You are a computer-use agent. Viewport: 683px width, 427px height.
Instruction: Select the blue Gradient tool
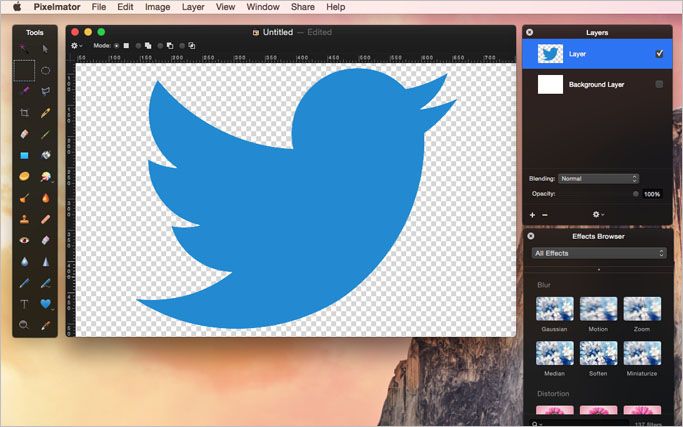tap(24, 155)
